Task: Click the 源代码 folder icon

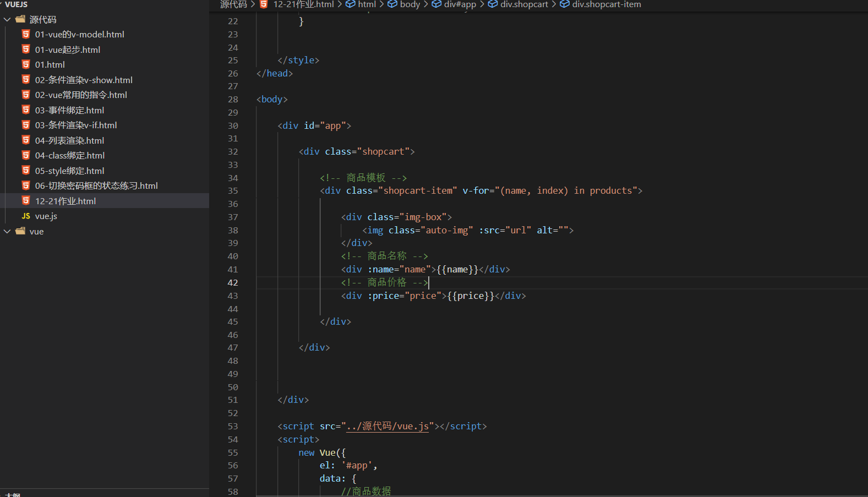Action: [20, 19]
